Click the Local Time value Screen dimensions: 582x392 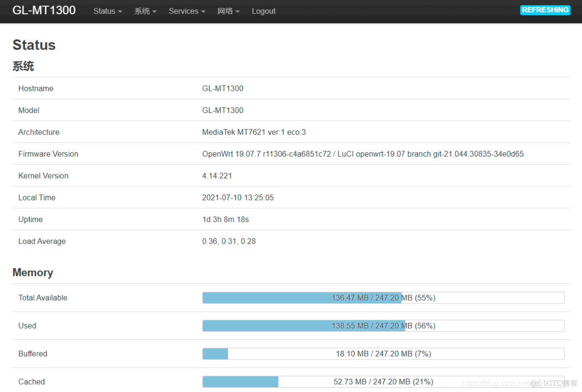[237, 197]
